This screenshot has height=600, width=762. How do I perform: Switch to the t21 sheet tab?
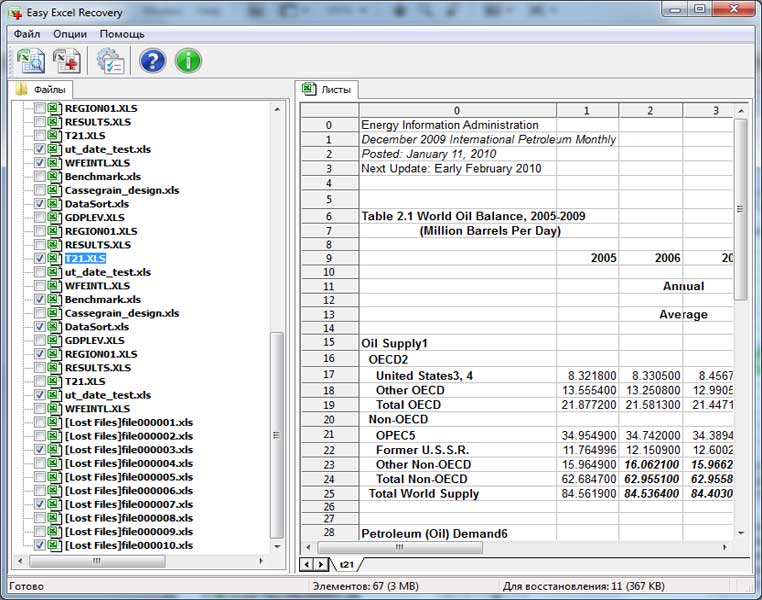pyautogui.click(x=347, y=565)
